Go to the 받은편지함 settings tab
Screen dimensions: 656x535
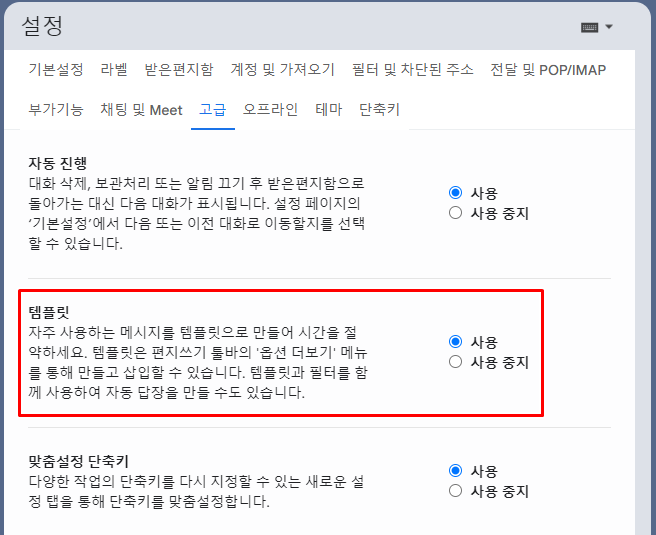coord(179,69)
